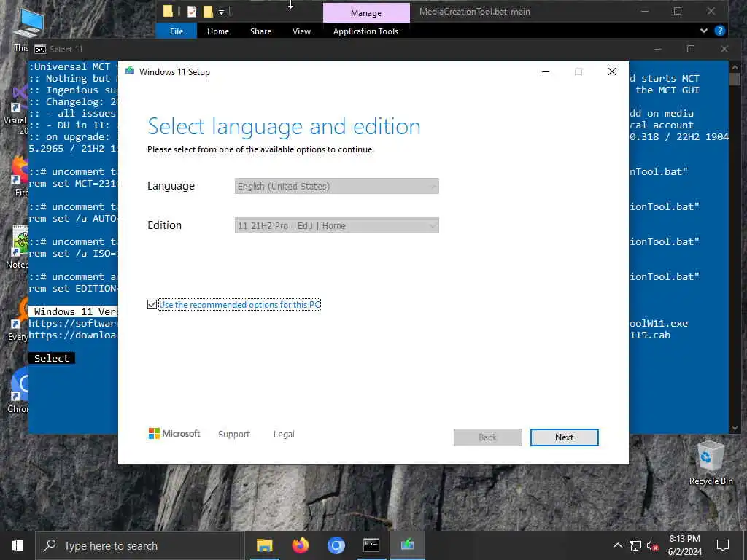
Task: Open Firefox from the taskbar
Action: [300, 545]
